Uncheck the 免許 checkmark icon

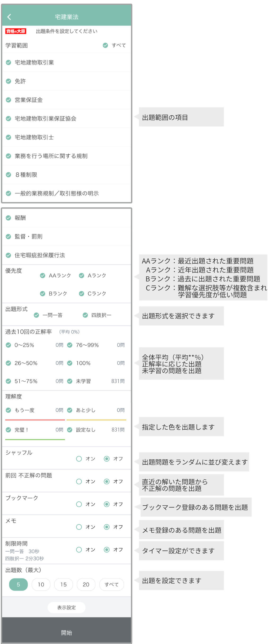pyautogui.click(x=8, y=81)
